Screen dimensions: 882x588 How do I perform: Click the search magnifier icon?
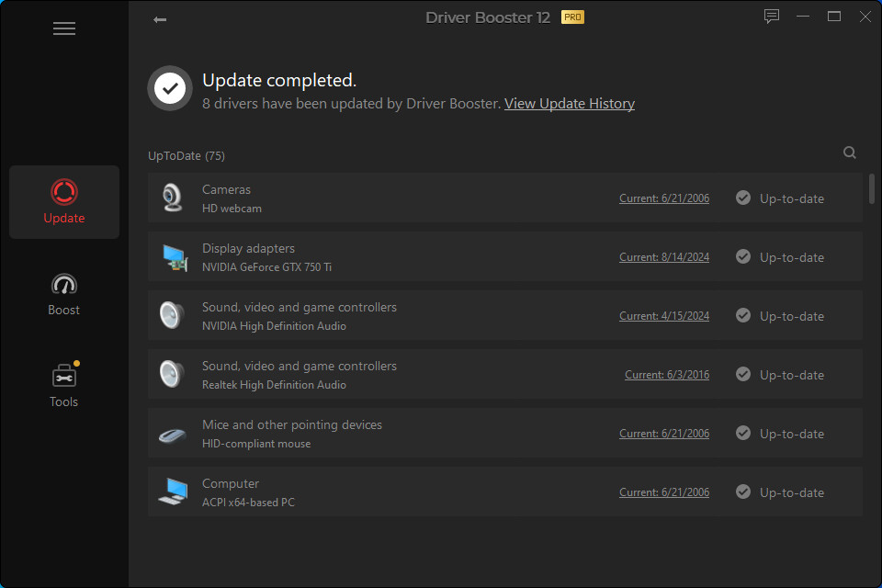(x=850, y=153)
